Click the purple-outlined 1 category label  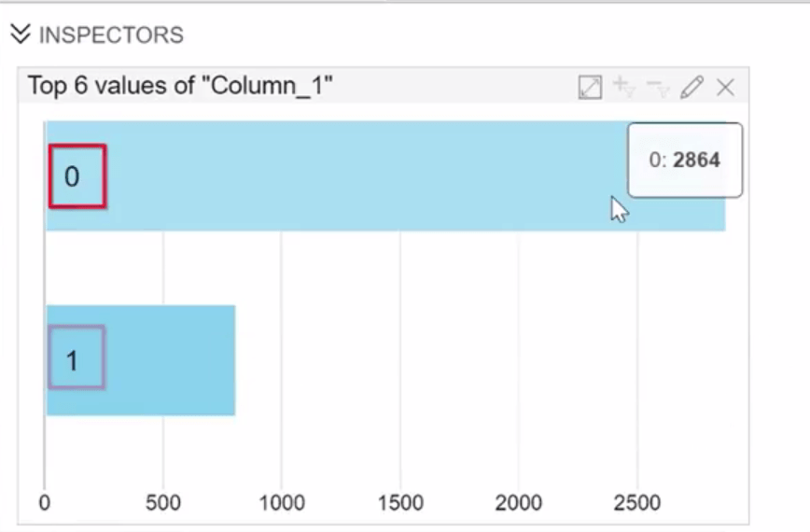click(x=76, y=357)
